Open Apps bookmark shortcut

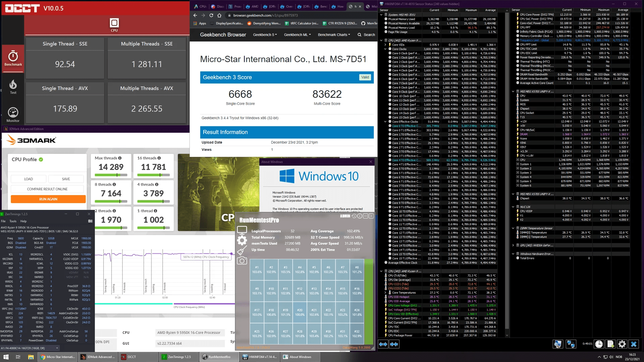(200, 23)
